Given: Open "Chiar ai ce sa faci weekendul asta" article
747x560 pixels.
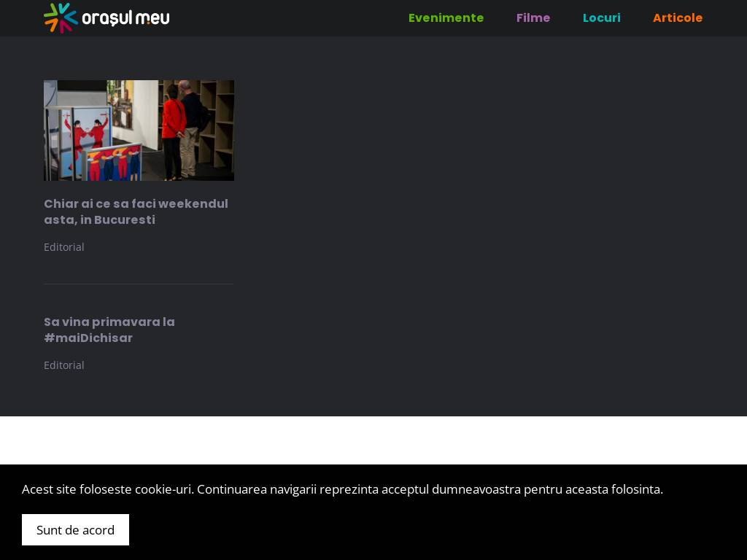Looking at the screenshot, I should pos(136,211).
